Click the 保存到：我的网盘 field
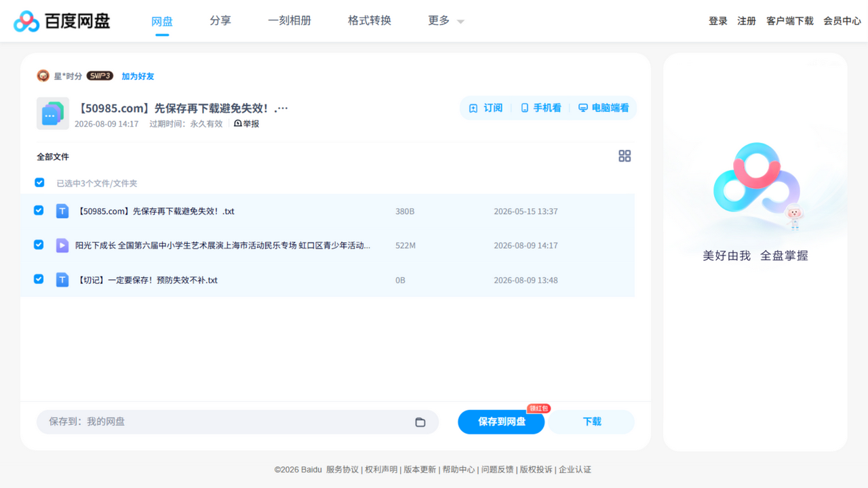Image resolution: width=868 pixels, height=488 pixels. coord(237,422)
